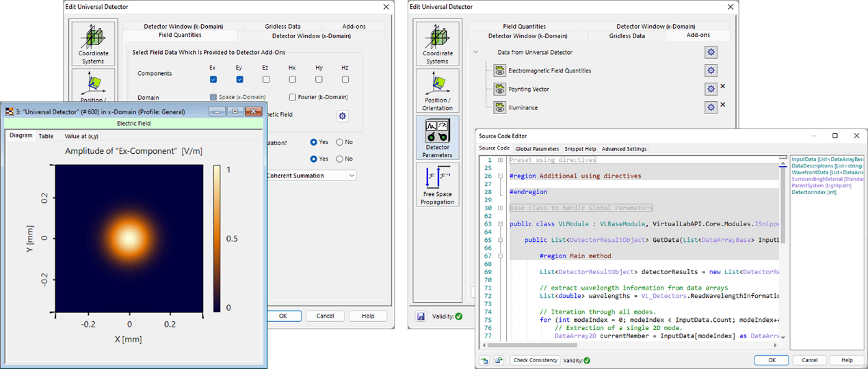Click eye icon beside Electromagnetic Field Quantities

pyautogui.click(x=499, y=70)
